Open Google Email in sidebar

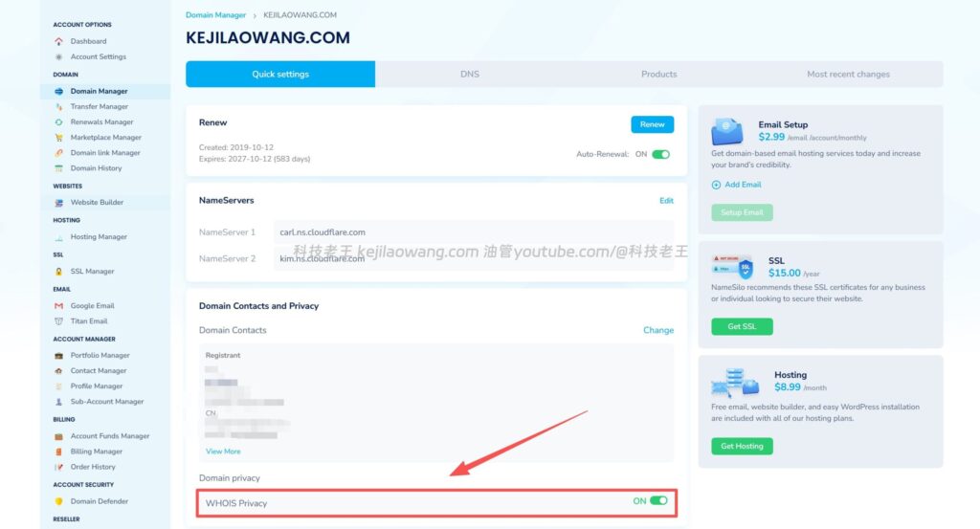[93, 306]
